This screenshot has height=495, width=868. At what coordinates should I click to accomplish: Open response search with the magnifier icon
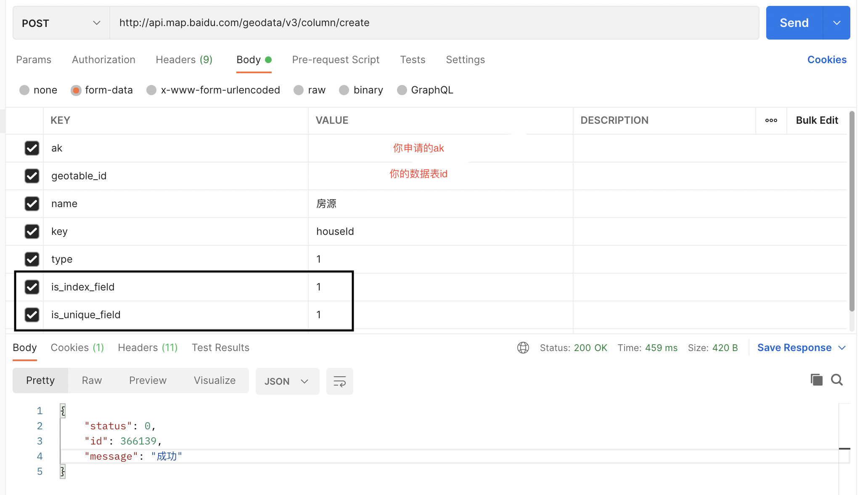[837, 380]
